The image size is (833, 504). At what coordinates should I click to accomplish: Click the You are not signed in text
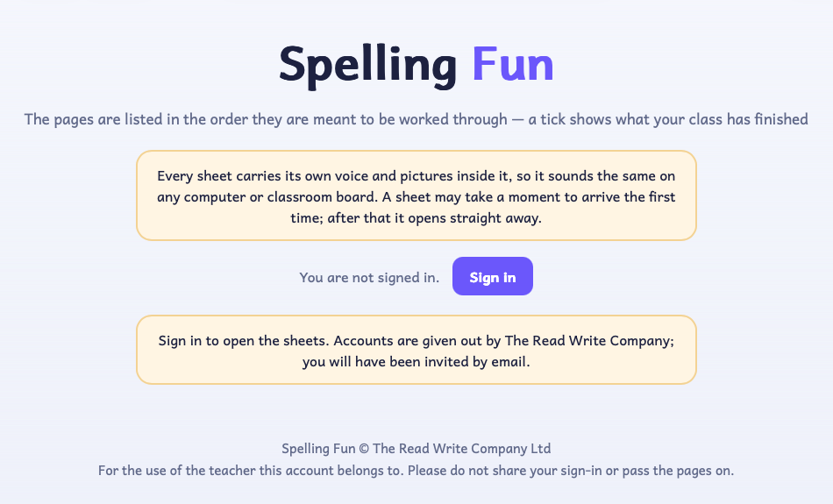click(369, 277)
